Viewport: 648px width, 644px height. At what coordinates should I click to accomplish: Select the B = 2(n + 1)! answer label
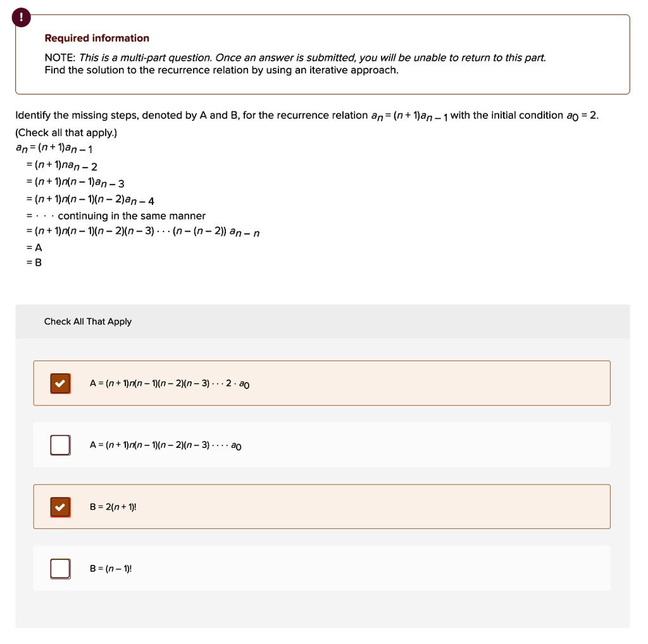click(x=113, y=507)
